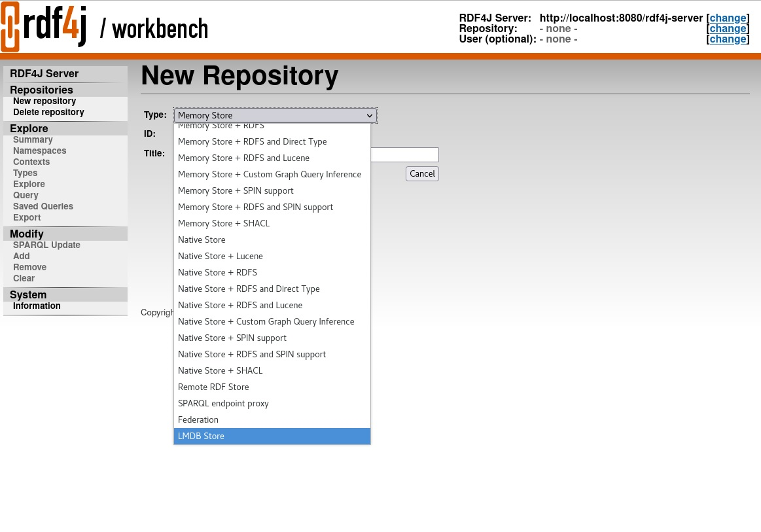The width and height of the screenshot is (761, 532).
Task: Click the Modify sidebar heading
Action: [x=27, y=234]
